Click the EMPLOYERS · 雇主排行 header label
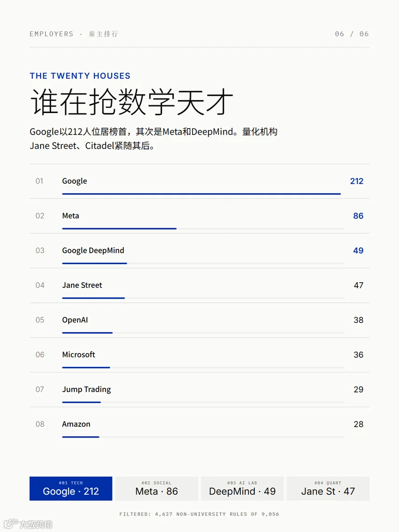 point(74,34)
